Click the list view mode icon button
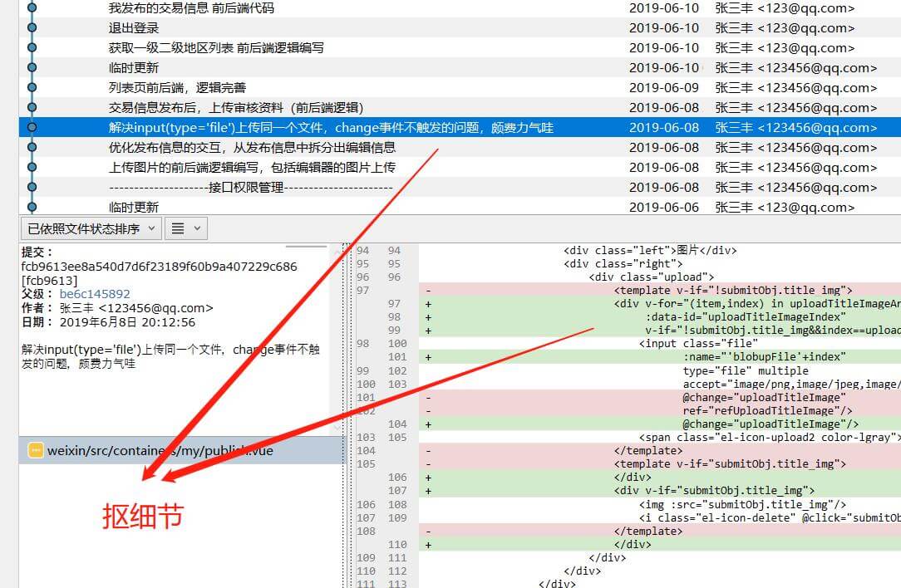This screenshot has height=588, width=901. point(178,228)
